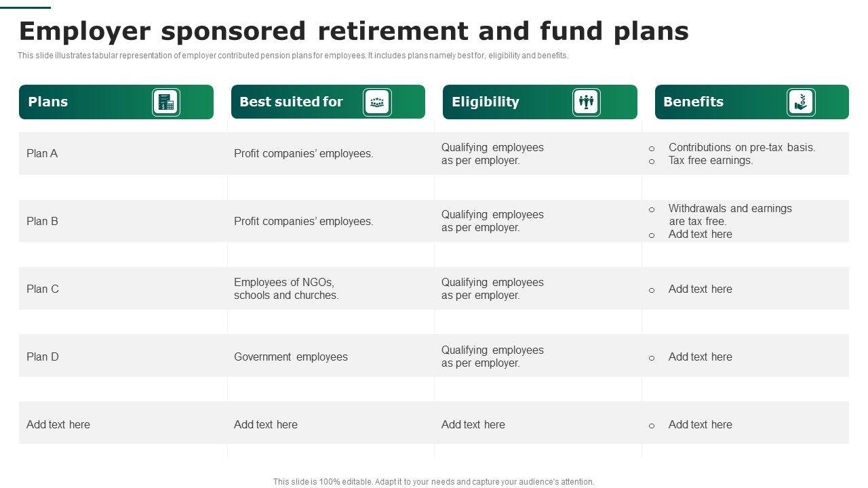Viewport: 868px width, 488px height.
Task: Click the slide subtitle description text
Action: [x=293, y=56]
